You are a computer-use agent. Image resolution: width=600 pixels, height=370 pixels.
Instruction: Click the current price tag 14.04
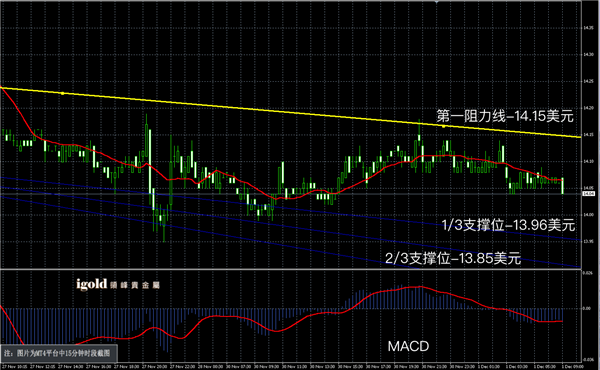[589, 194]
